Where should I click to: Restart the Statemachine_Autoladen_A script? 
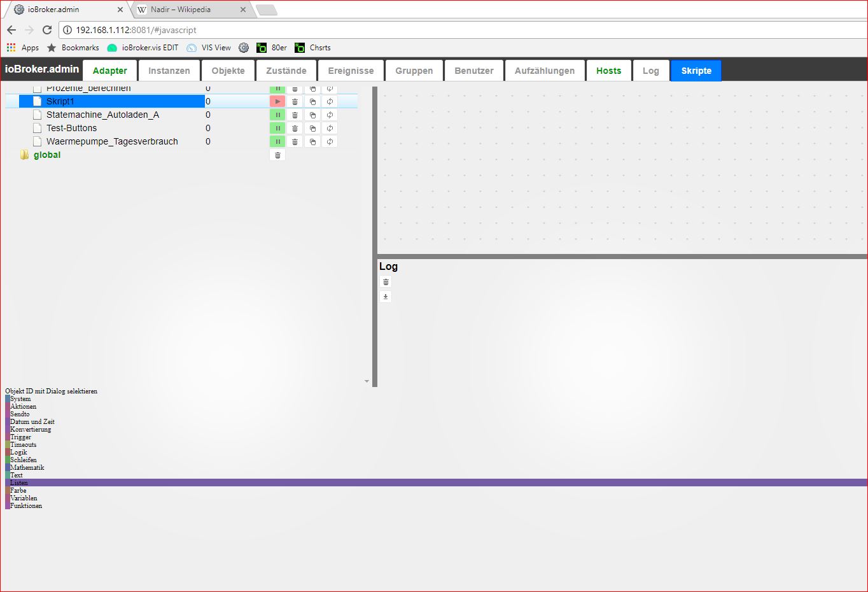click(x=330, y=115)
